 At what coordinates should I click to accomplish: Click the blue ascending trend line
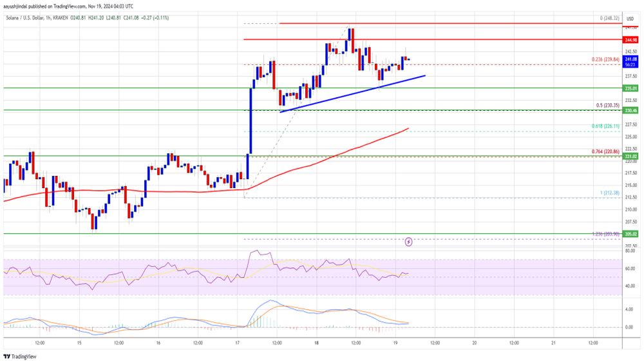[x=352, y=93]
